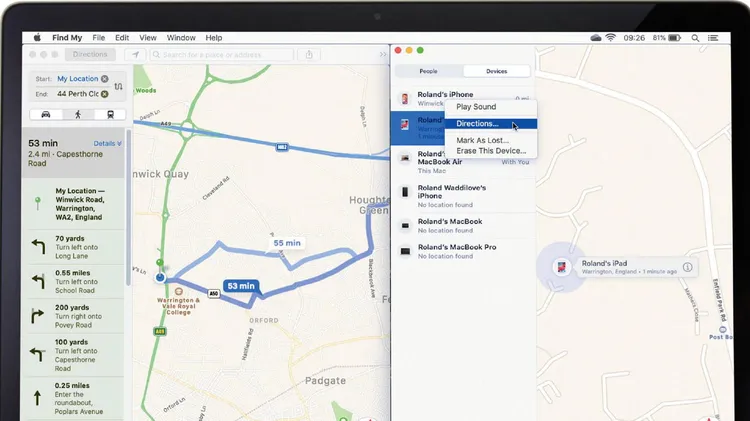Swap the start and end locations
The height and width of the screenshot is (421, 750).
(119, 87)
